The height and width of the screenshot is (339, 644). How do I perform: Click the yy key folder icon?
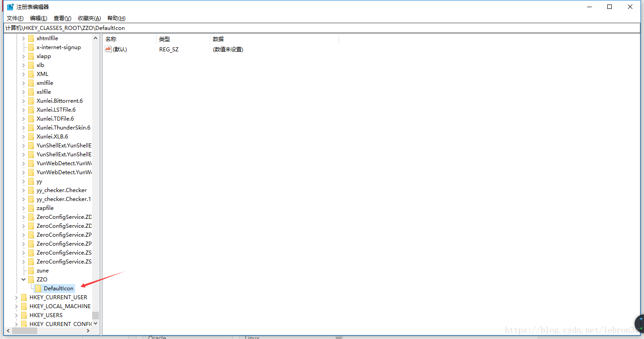coord(31,181)
